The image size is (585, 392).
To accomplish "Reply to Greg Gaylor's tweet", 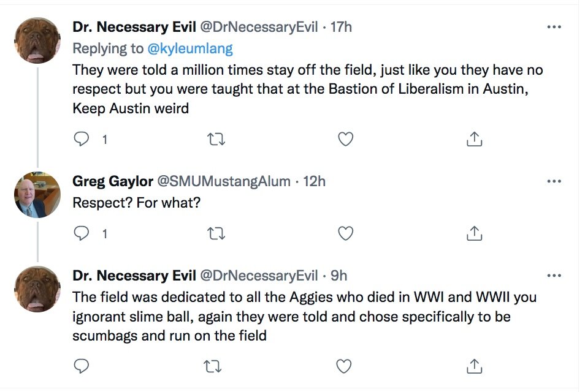I will pyautogui.click(x=82, y=233).
